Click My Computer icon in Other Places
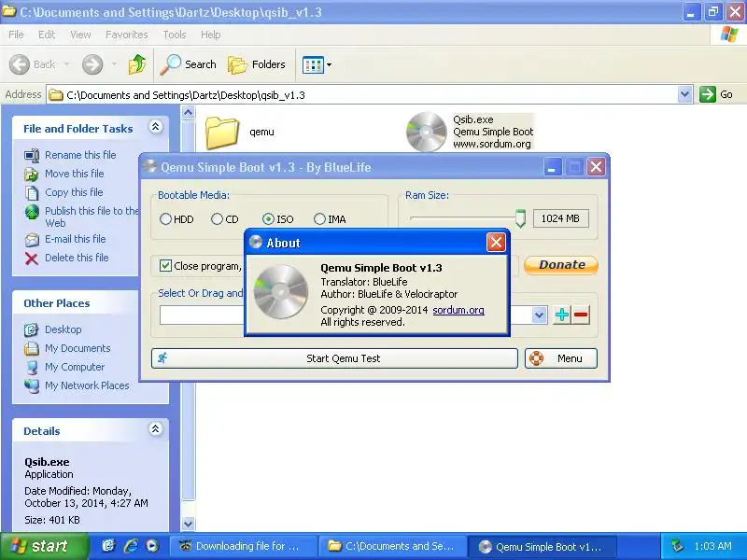This screenshot has height=560, width=747. (x=32, y=367)
